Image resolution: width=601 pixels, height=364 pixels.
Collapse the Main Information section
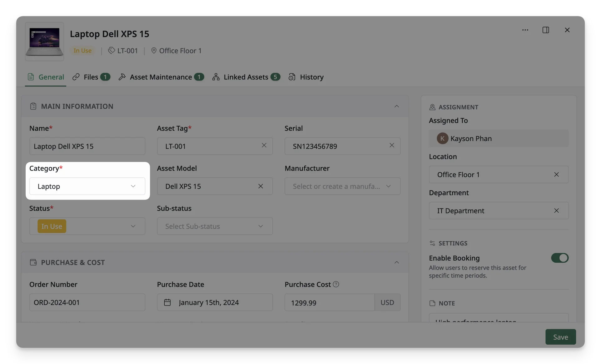point(397,106)
